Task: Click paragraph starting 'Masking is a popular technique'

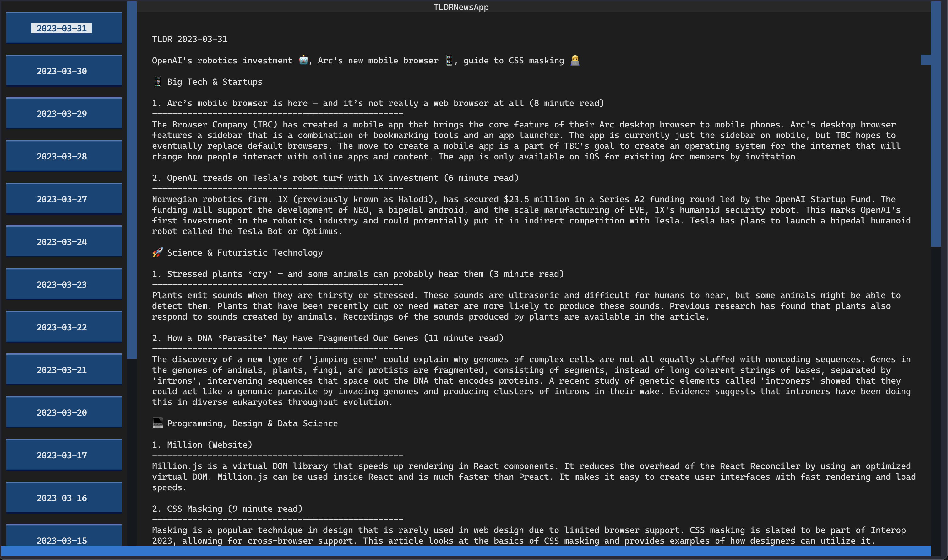Action: pyautogui.click(x=529, y=536)
